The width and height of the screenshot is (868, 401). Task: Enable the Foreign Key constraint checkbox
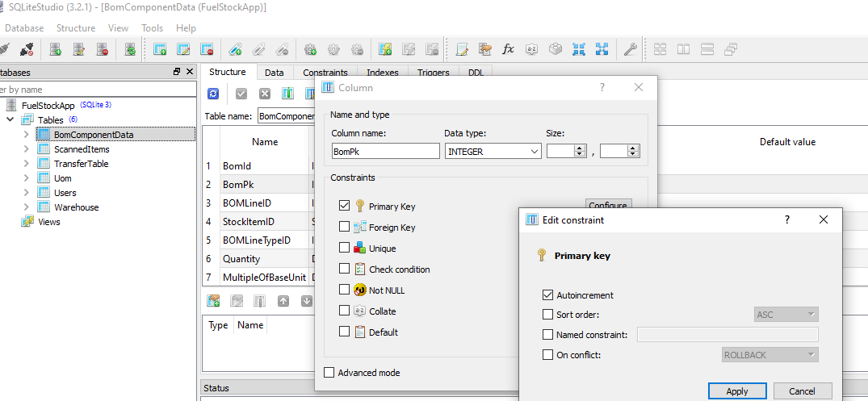344,227
